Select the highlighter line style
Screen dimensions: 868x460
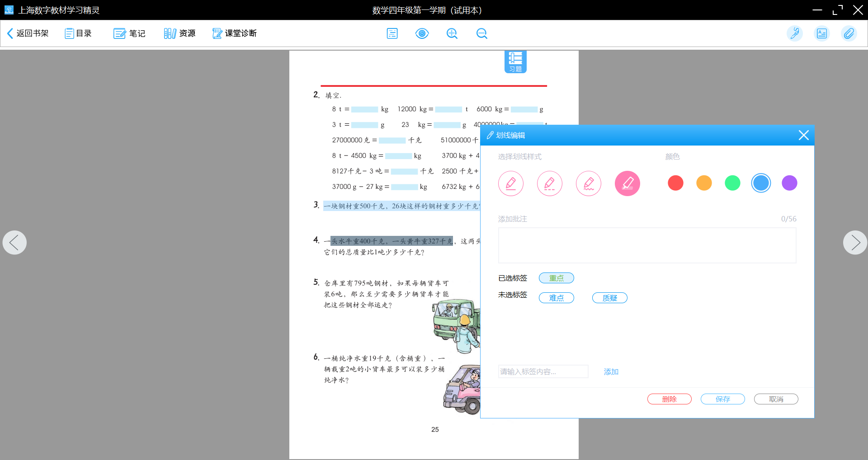627,183
